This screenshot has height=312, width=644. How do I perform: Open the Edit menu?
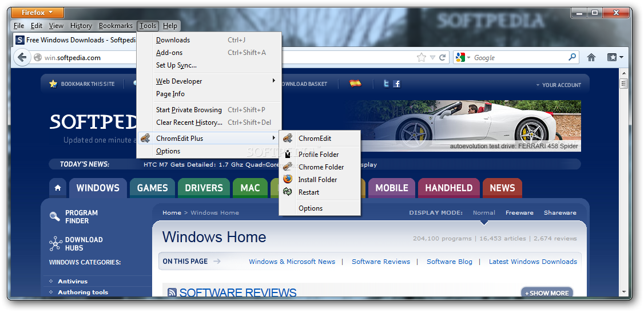point(37,26)
